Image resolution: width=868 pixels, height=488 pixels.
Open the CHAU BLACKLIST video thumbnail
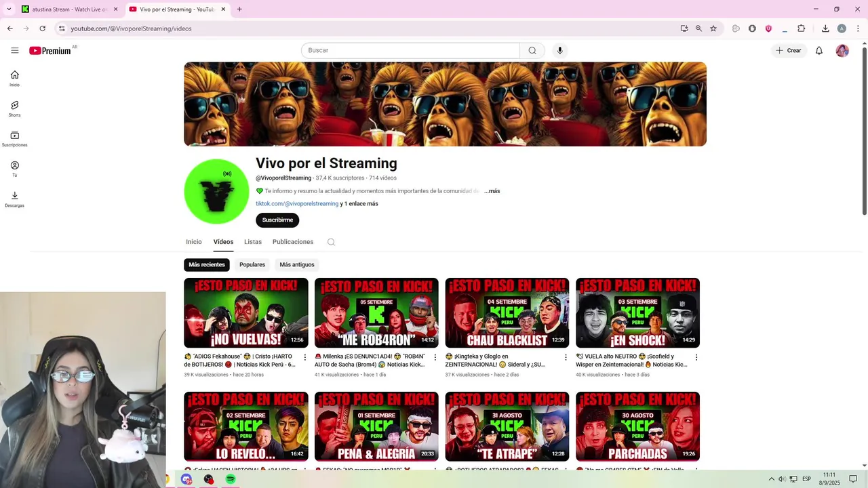click(x=507, y=312)
